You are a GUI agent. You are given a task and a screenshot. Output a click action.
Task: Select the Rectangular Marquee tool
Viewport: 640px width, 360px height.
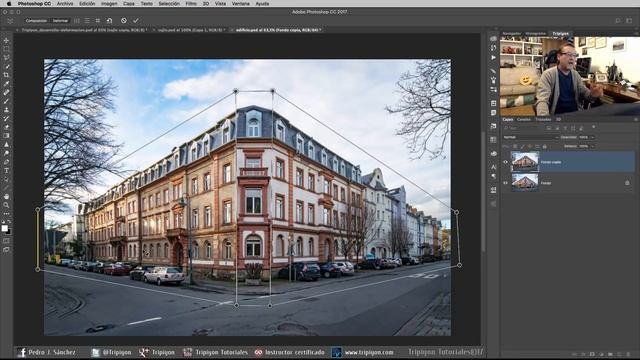[6, 49]
